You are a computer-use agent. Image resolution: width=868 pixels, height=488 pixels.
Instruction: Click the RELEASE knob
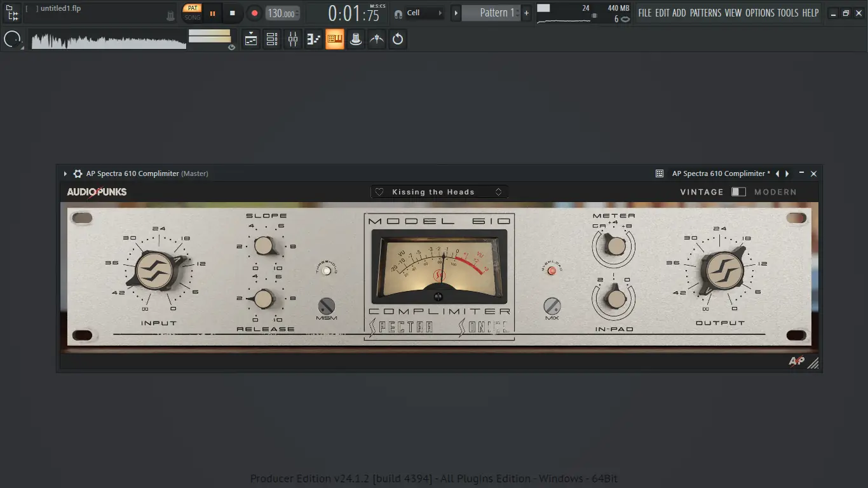click(263, 298)
